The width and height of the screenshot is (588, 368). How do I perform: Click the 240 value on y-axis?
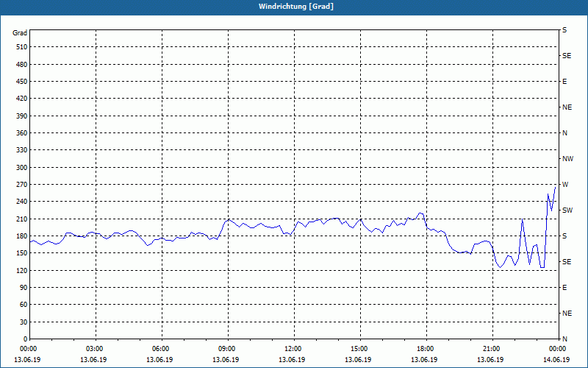pos(22,201)
